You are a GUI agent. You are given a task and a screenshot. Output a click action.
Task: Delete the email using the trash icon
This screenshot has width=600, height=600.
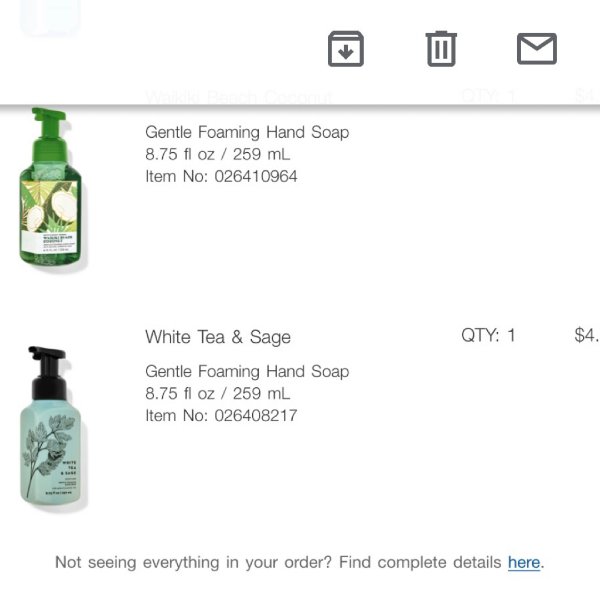click(x=441, y=49)
